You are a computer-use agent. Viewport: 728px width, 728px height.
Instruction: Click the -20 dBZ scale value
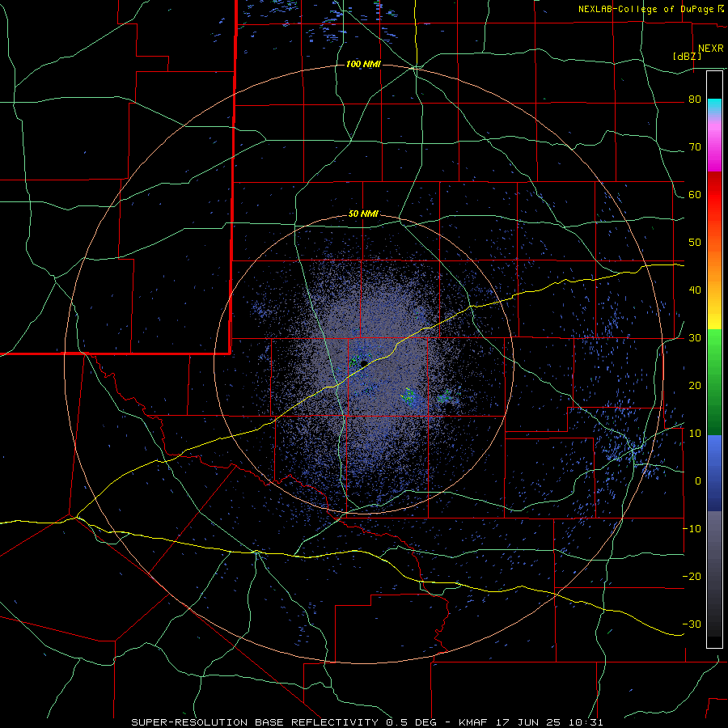[x=692, y=577]
